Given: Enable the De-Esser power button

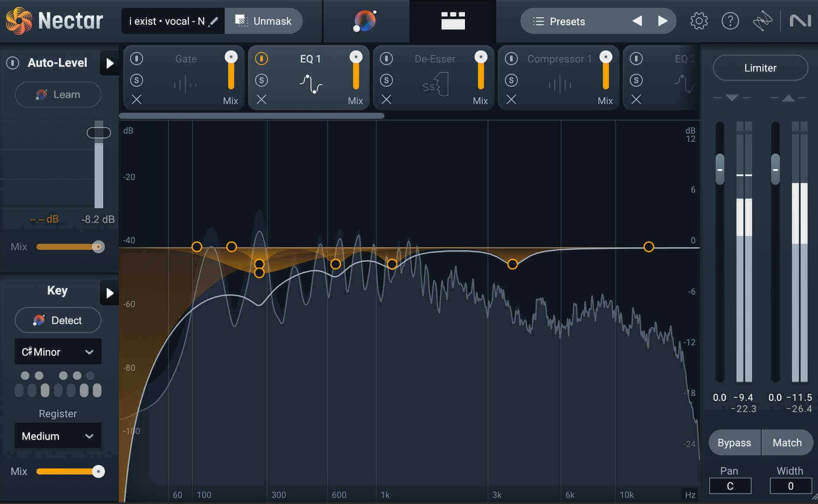Looking at the screenshot, I should click(386, 58).
